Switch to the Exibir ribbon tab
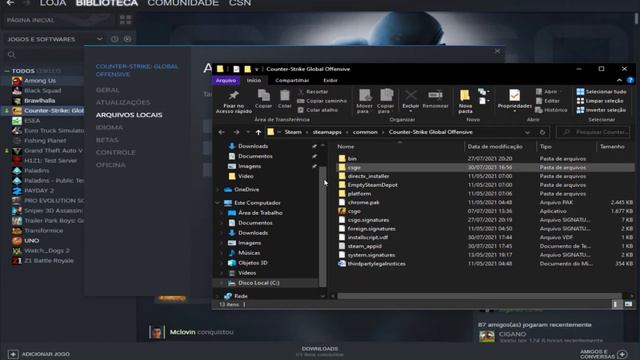 pos(330,80)
